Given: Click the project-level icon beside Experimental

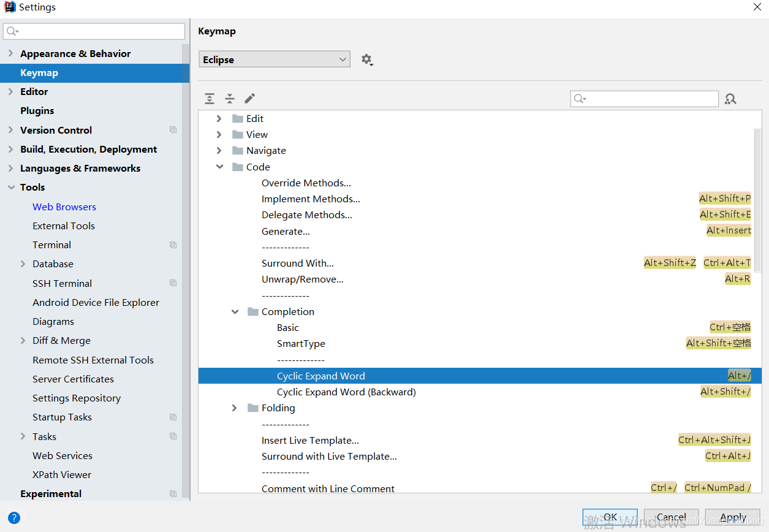Looking at the screenshot, I should pyautogui.click(x=173, y=493).
